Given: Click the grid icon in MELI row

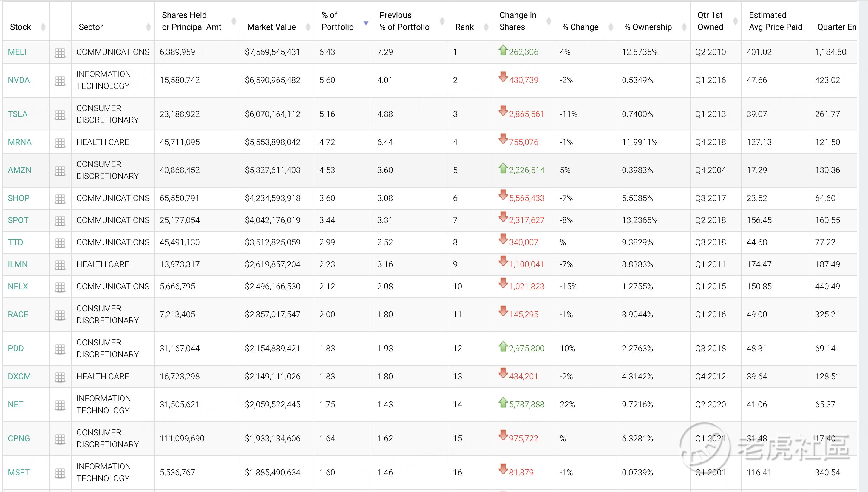Looking at the screenshot, I should (x=60, y=53).
